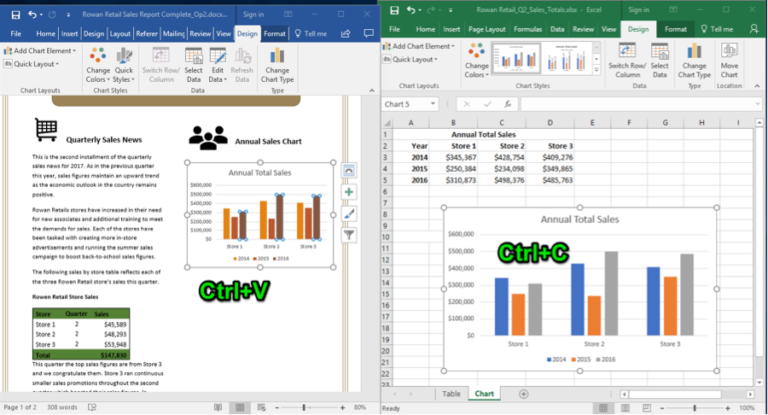Click Edit Data in Word ribbon

click(x=217, y=66)
